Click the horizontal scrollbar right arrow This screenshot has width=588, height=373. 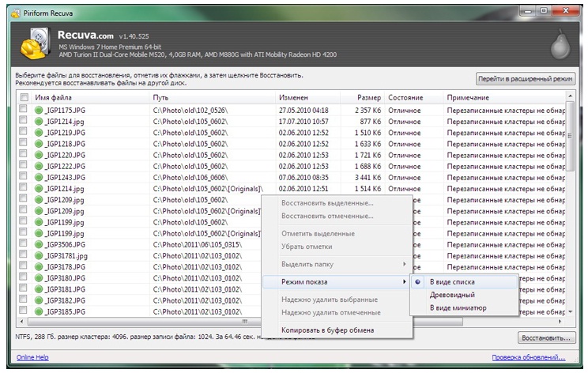[x=560, y=322]
